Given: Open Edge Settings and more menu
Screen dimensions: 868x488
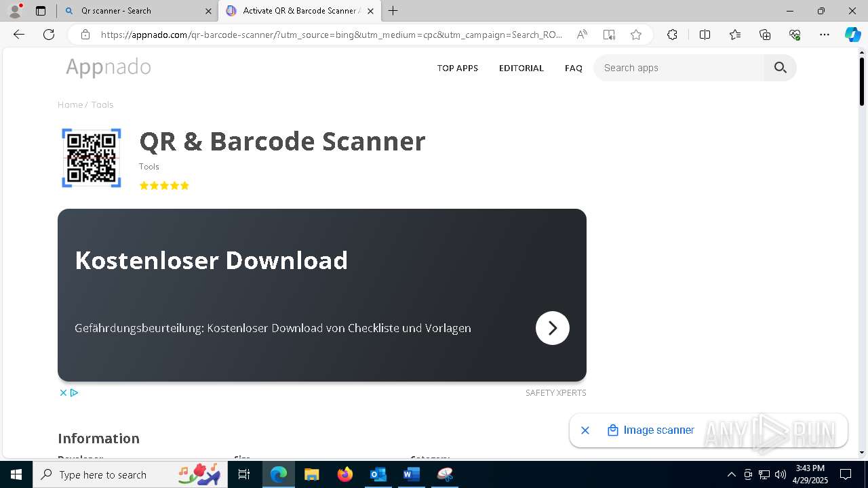Looking at the screenshot, I should click(825, 35).
